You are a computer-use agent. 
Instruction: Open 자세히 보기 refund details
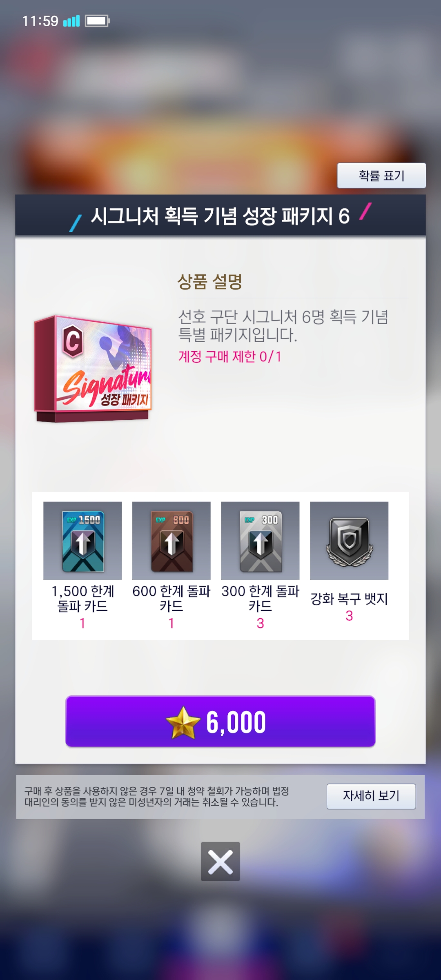click(371, 796)
